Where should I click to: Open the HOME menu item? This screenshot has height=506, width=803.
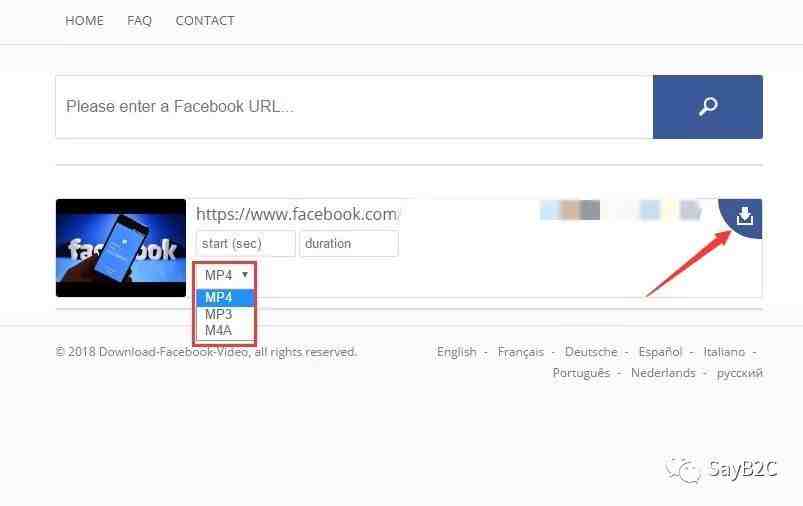(x=84, y=20)
